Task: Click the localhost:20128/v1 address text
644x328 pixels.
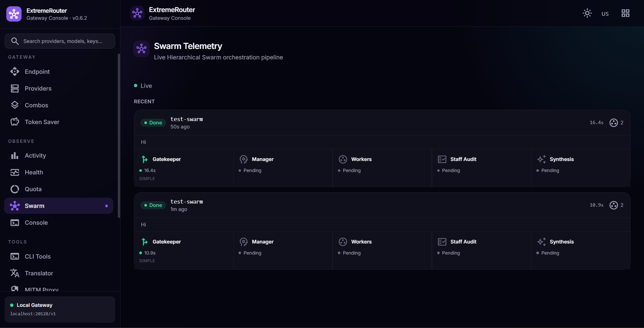Action: 33,314
